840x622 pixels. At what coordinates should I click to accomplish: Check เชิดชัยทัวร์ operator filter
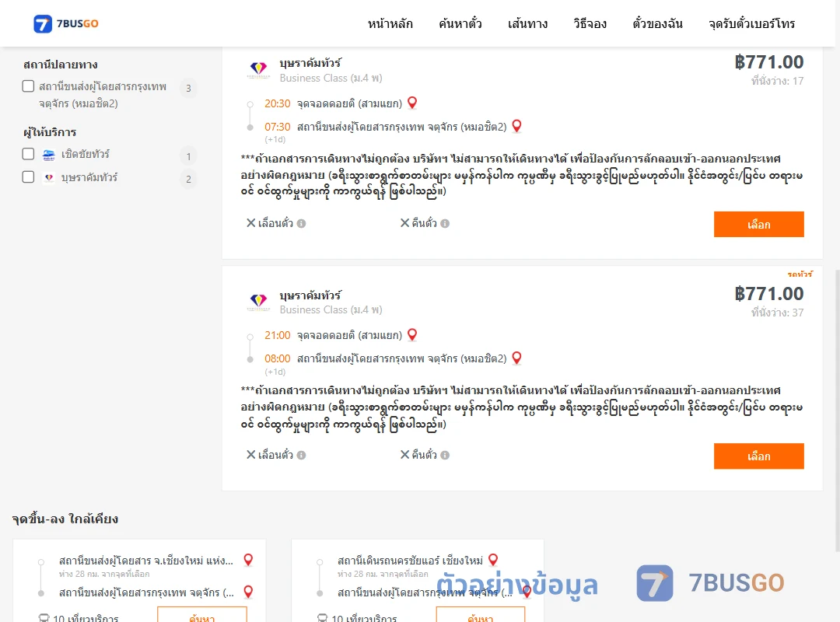click(x=29, y=154)
